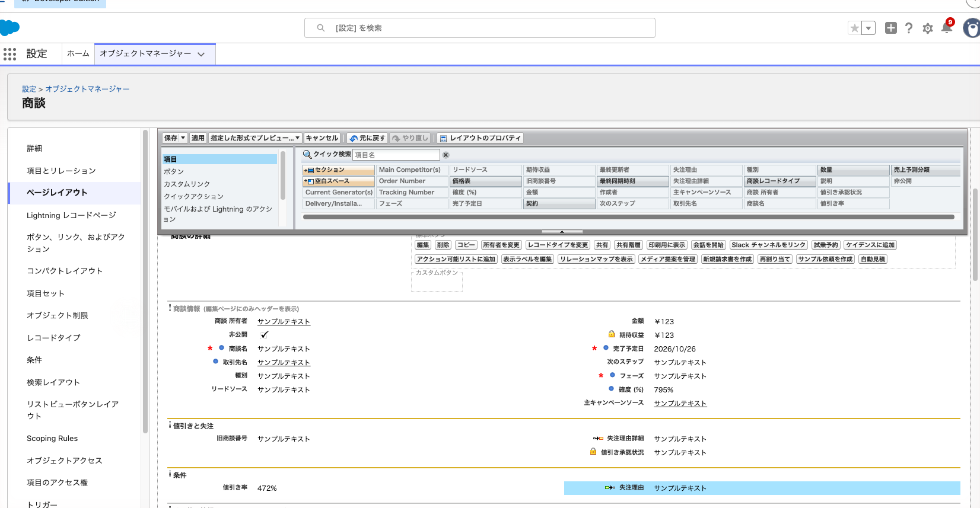Clear the quick find search with the X icon
Image resolution: width=980 pixels, height=508 pixels.
(x=446, y=155)
